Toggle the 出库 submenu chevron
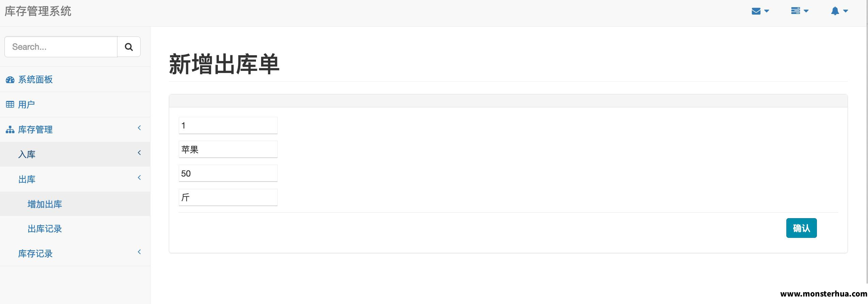Image resolution: width=868 pixels, height=304 pixels. (x=139, y=178)
